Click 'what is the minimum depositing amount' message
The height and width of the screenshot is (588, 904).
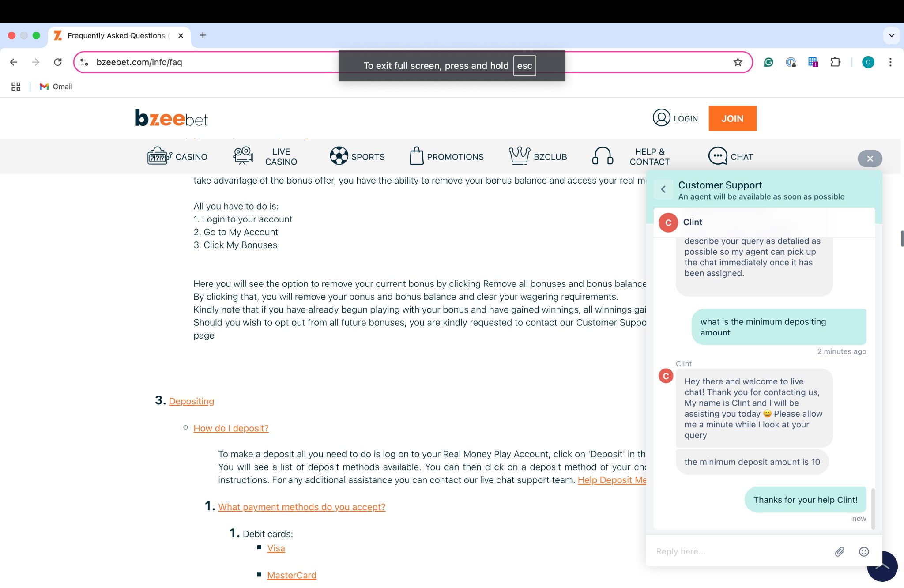[x=779, y=327]
